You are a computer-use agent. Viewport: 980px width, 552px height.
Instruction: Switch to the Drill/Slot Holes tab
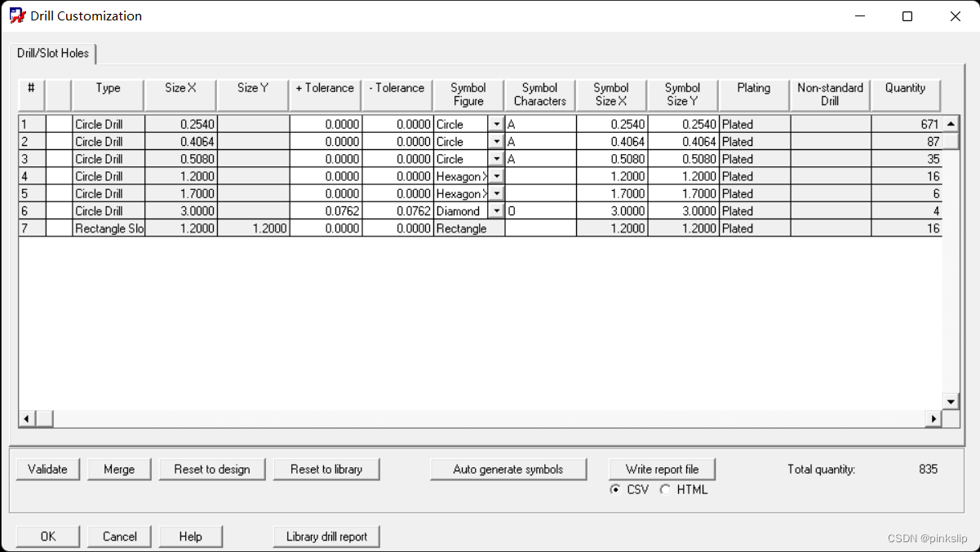(x=52, y=54)
